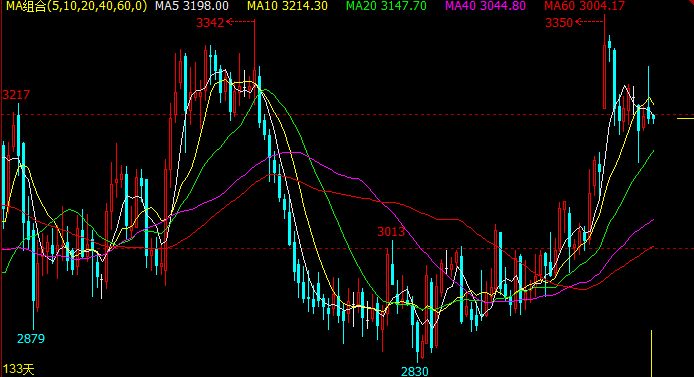
Task: Click the lower red dashed horizontal line
Action: [328, 249]
